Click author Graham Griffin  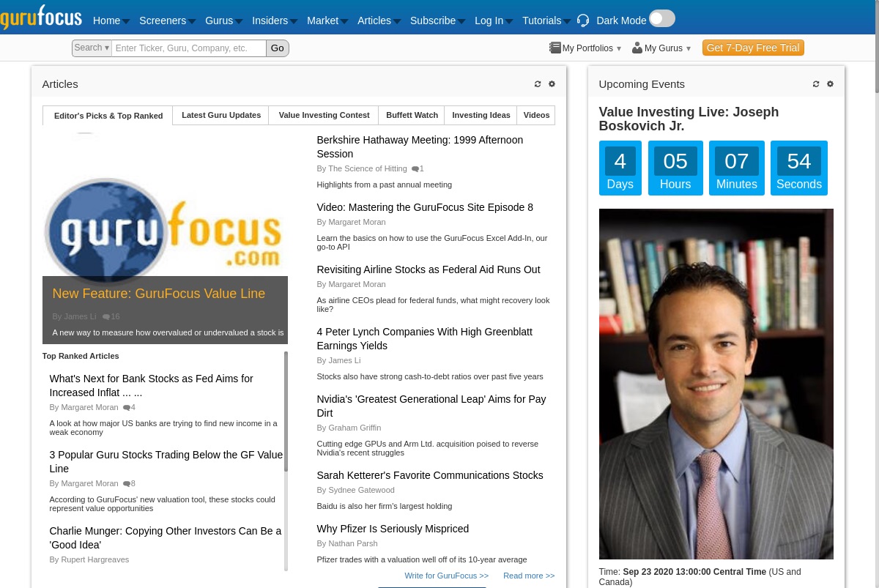[355, 428]
